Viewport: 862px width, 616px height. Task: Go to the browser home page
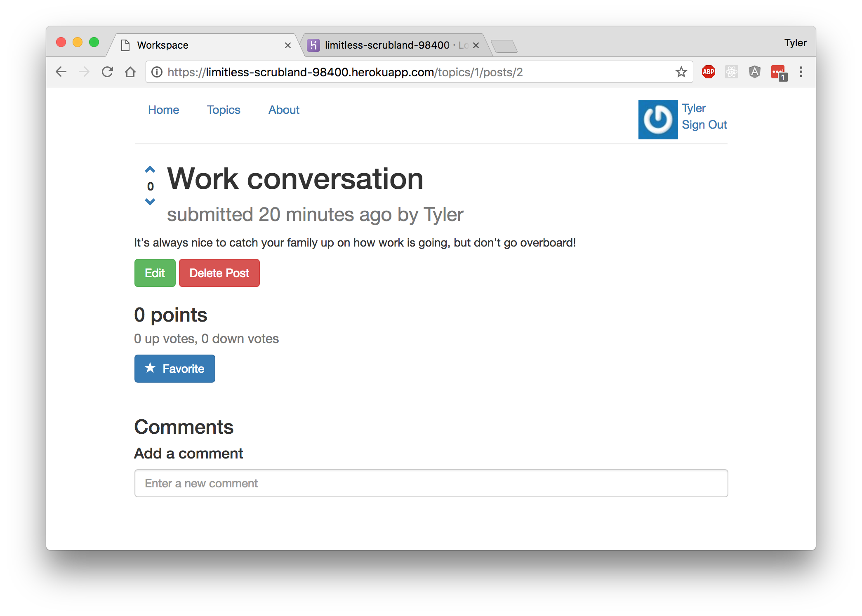[x=130, y=72]
